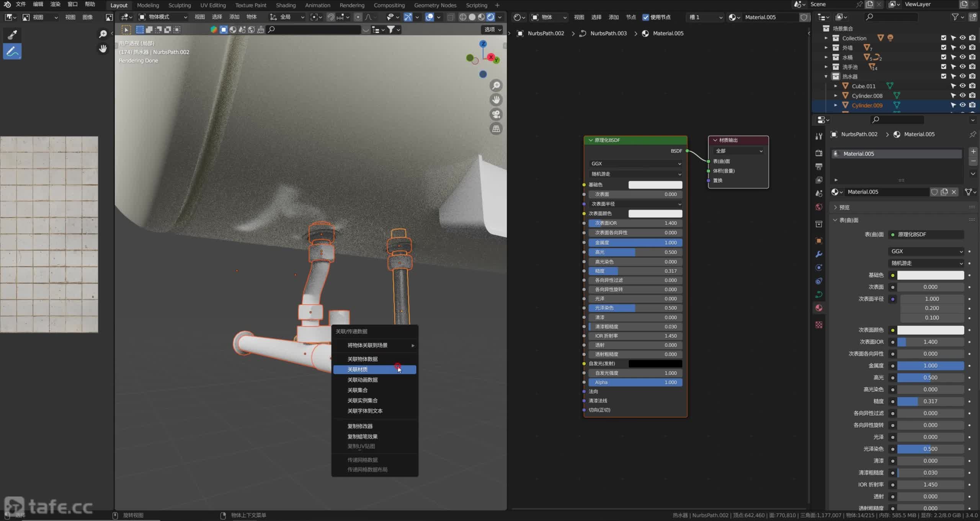Collapse the 热水器 collection in outliner

[826, 77]
